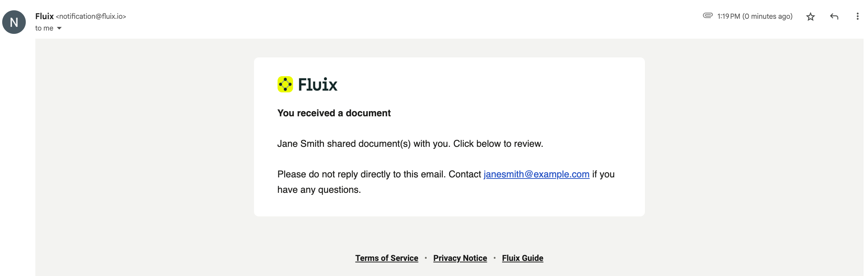Click the 'to me' recipient text
This screenshot has height=276, width=868.
click(x=44, y=28)
